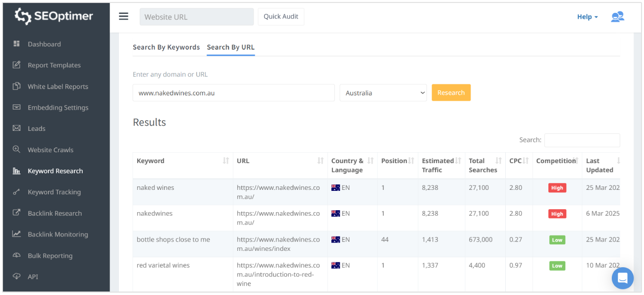Switch to the Search By Keywords tab
644x295 pixels.
[166, 47]
